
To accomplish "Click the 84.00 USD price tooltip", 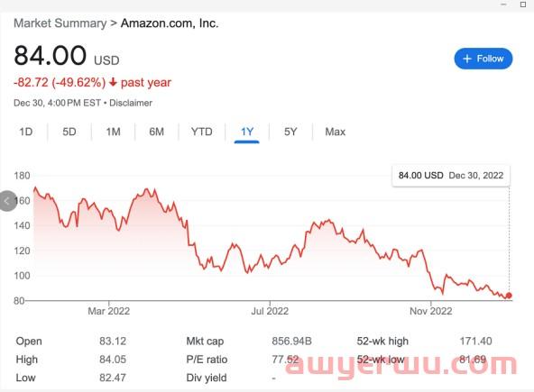I will point(451,176).
